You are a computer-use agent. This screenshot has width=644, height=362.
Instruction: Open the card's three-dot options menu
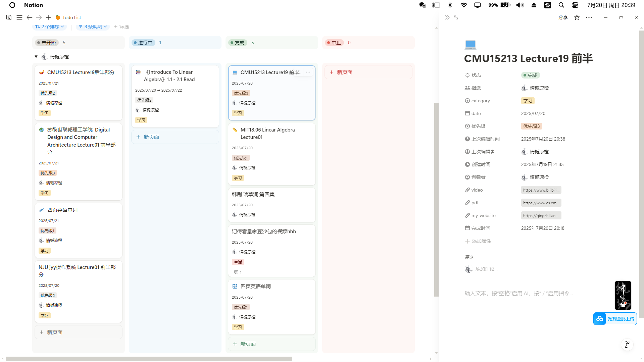point(308,72)
